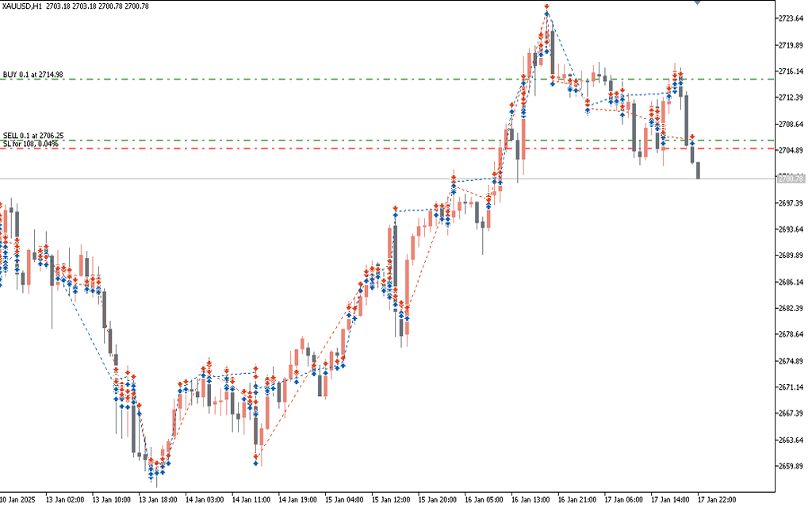Click the XAUUSD,H1 chart title text
This screenshot has height=508, width=812.
(22, 6)
